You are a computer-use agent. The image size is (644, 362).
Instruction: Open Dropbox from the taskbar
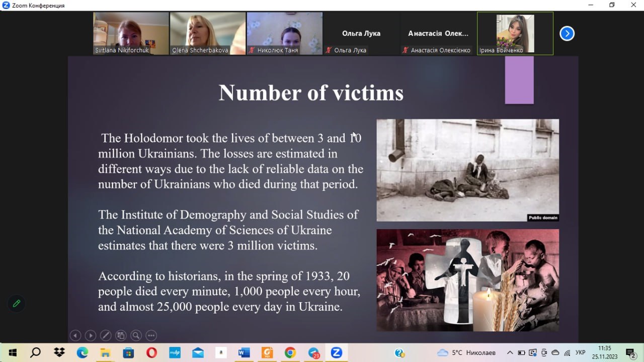point(59,352)
